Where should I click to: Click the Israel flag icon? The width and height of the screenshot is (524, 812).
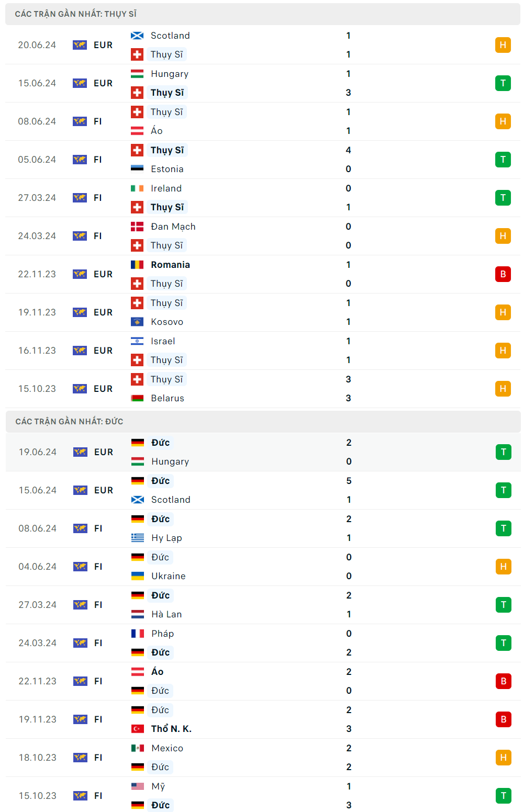(x=137, y=341)
